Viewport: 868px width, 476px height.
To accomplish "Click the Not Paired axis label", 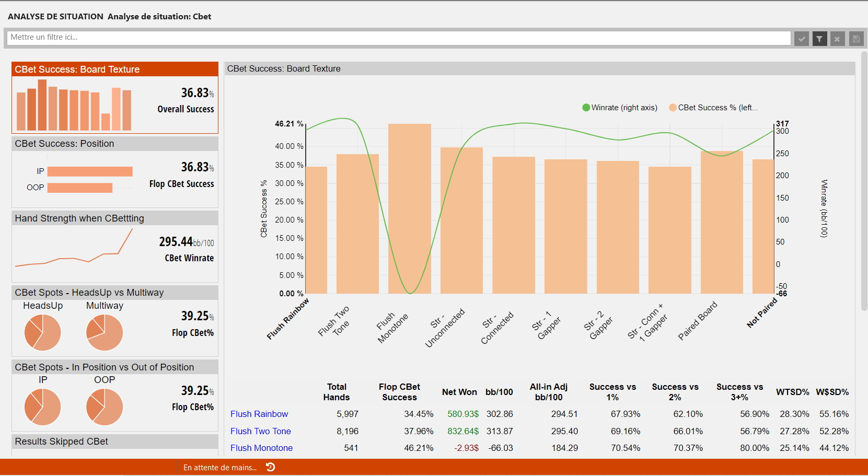I will tap(762, 312).
